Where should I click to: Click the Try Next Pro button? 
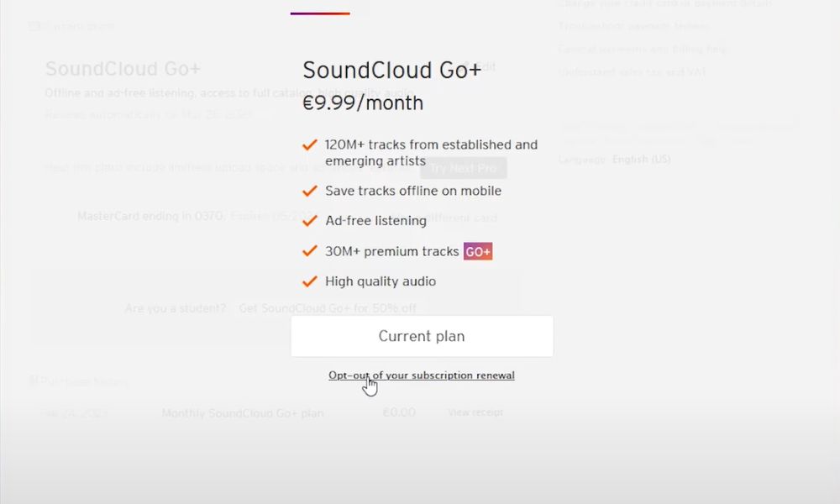[463, 167]
